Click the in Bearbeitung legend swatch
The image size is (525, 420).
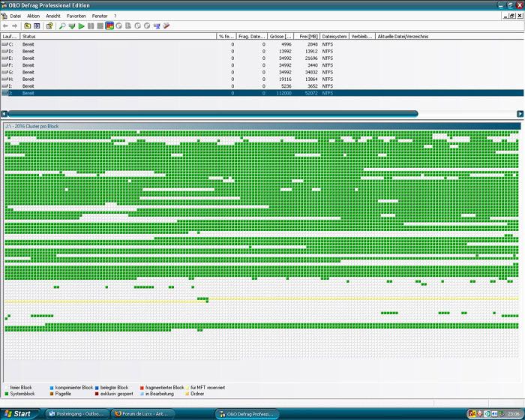click(142, 394)
